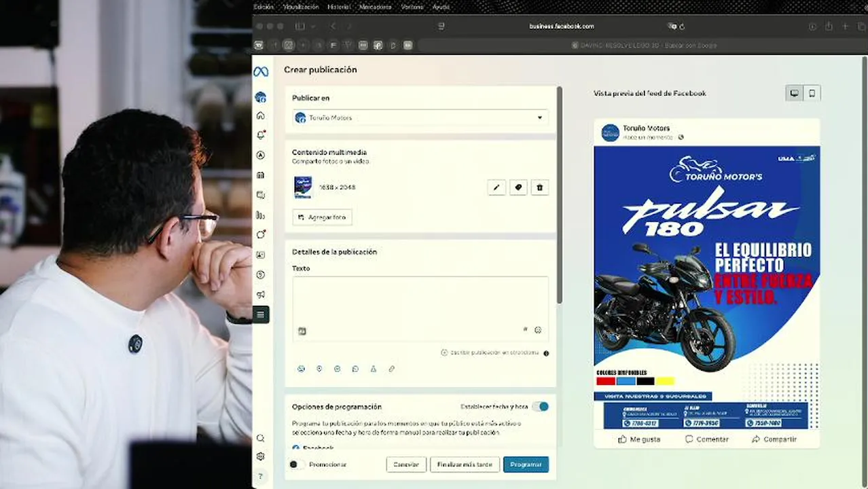Viewport: 868px width, 489px height.
Task: Click the Pulsar 180 ad image in the preview
Action: [707, 288]
